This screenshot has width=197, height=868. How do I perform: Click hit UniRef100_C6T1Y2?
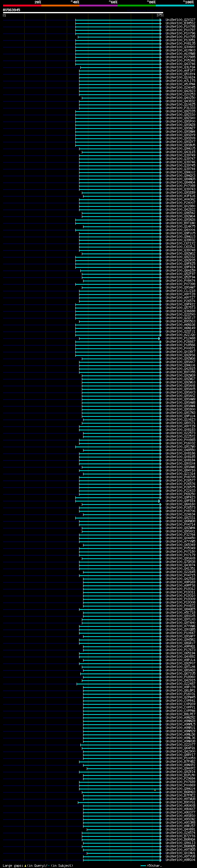(x=180, y=243)
